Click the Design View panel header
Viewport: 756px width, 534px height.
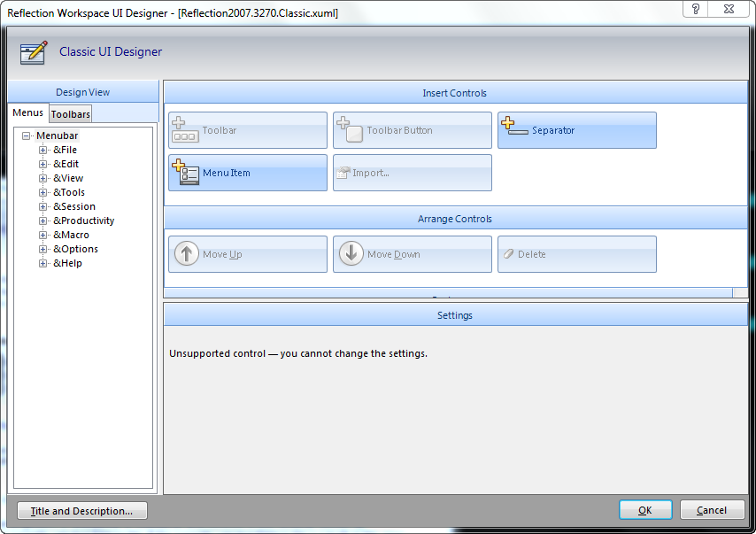pos(83,91)
